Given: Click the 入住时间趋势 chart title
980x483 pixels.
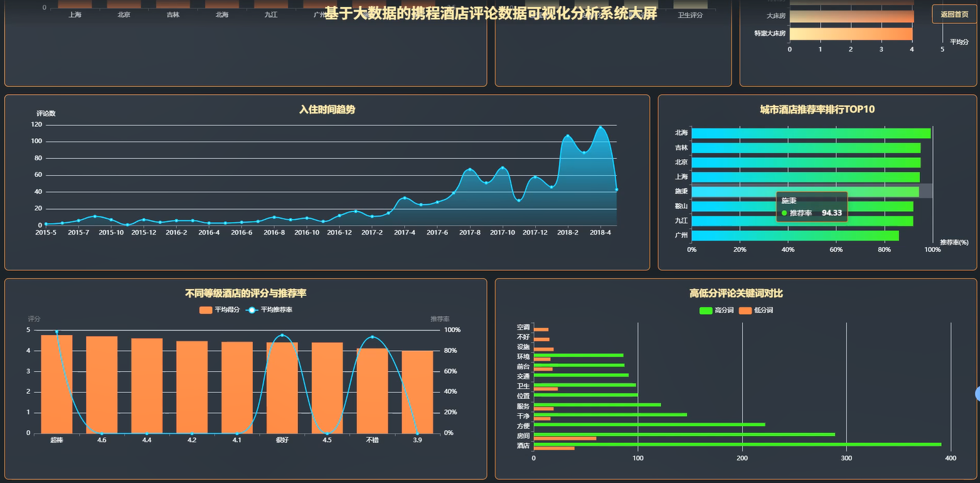Looking at the screenshot, I should [327, 109].
